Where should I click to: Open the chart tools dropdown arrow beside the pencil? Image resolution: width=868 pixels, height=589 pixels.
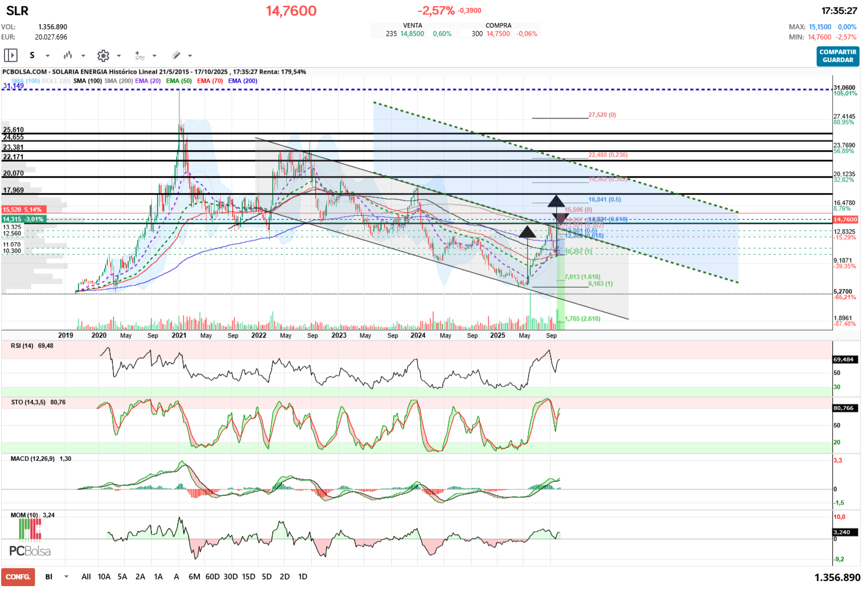pyautogui.click(x=189, y=55)
